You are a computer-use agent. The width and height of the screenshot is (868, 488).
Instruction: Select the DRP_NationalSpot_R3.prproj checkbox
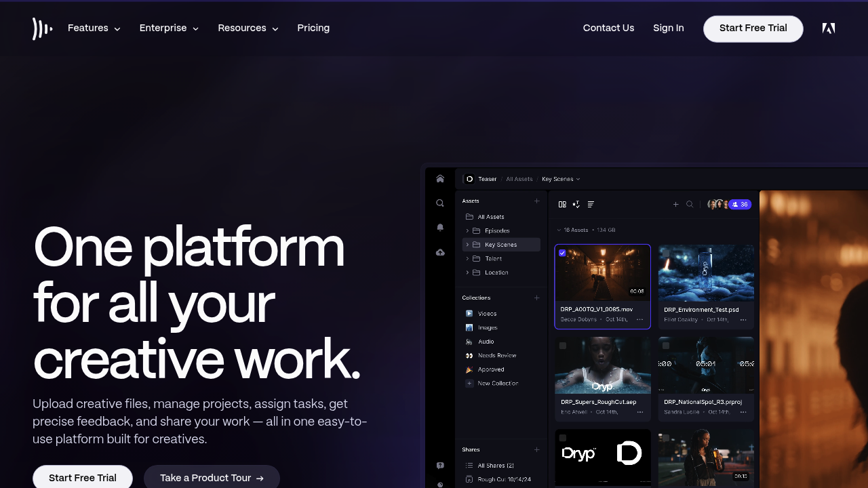(x=666, y=345)
